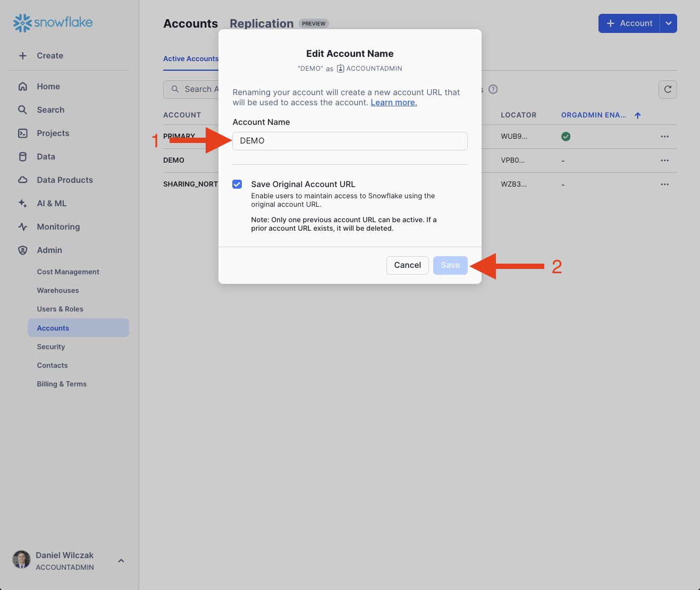Click the Account Name input field
Image resolution: width=700 pixels, height=590 pixels.
(x=350, y=141)
